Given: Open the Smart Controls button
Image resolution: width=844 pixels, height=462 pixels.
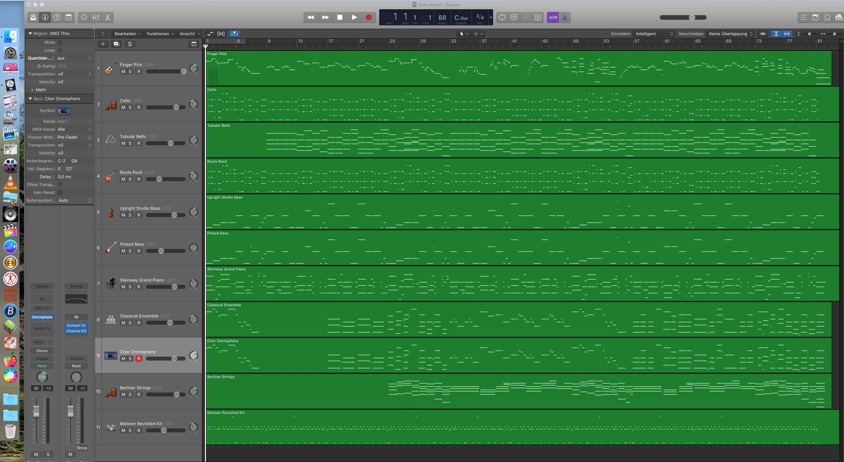Looking at the screenshot, I should pyautogui.click(x=84, y=17).
